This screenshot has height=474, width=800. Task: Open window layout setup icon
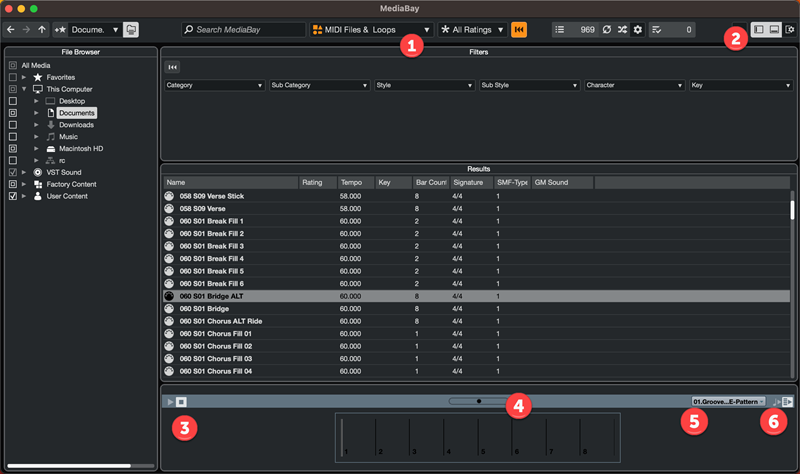pos(790,30)
